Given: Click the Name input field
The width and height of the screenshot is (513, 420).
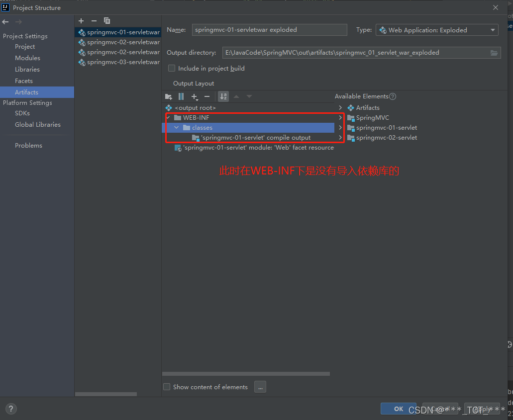Looking at the screenshot, I should [269, 30].
